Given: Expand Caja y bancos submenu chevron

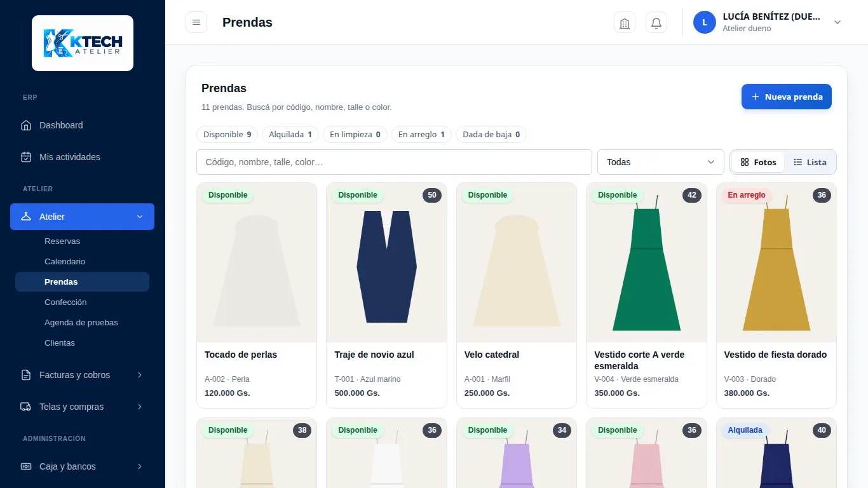Looking at the screenshot, I should point(140,466).
